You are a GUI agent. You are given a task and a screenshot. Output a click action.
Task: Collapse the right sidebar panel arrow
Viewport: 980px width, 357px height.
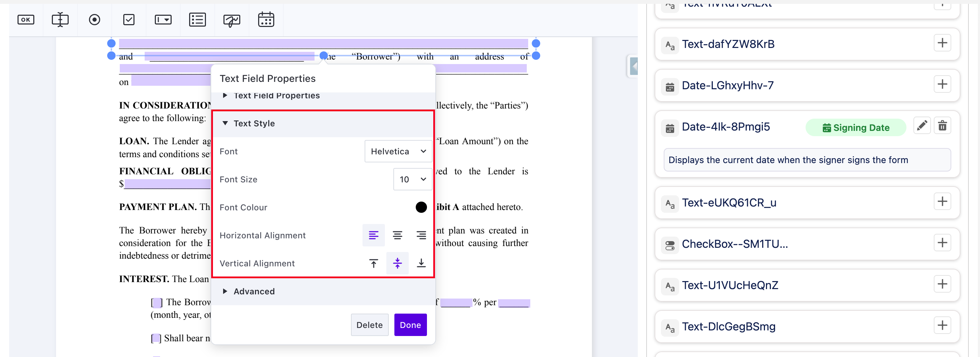pyautogui.click(x=633, y=67)
